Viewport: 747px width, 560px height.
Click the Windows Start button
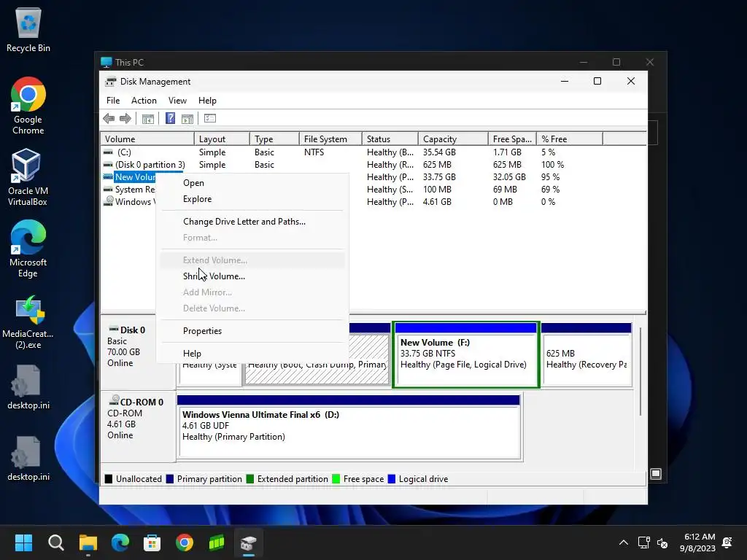coord(23,542)
